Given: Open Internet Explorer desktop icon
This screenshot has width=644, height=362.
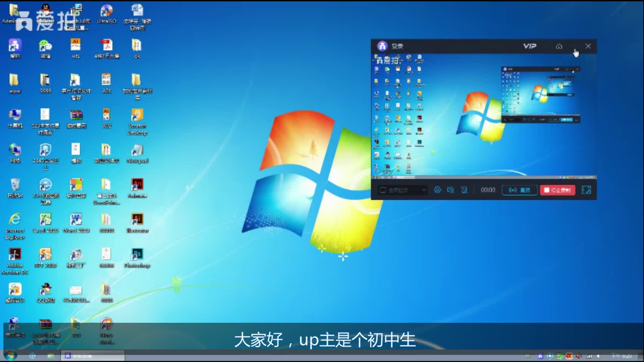Looking at the screenshot, I should (15, 220).
